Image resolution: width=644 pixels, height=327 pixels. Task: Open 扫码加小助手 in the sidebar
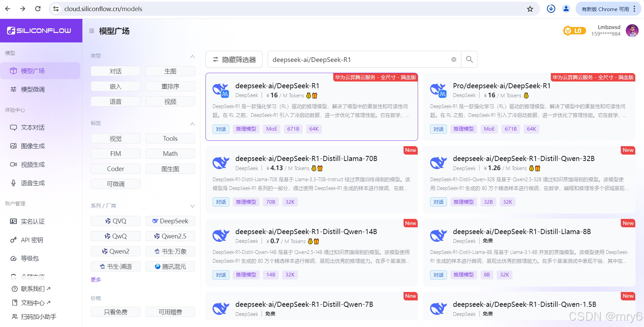click(34, 317)
